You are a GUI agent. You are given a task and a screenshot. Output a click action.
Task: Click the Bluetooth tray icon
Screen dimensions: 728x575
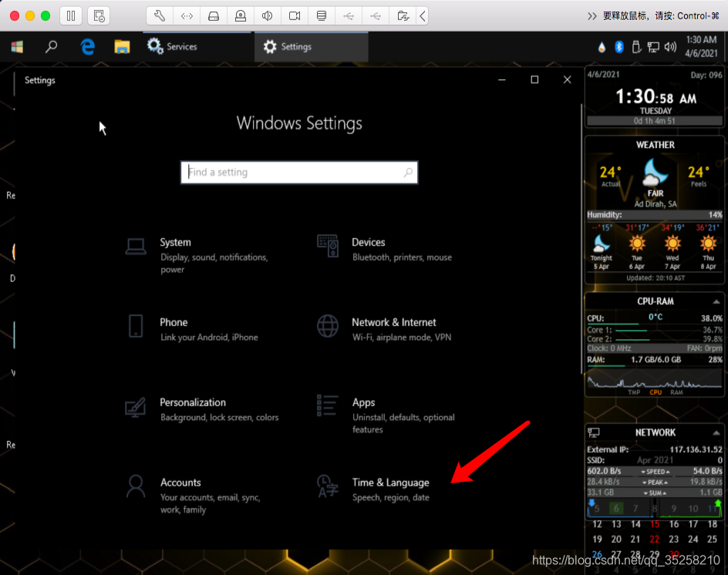point(619,47)
